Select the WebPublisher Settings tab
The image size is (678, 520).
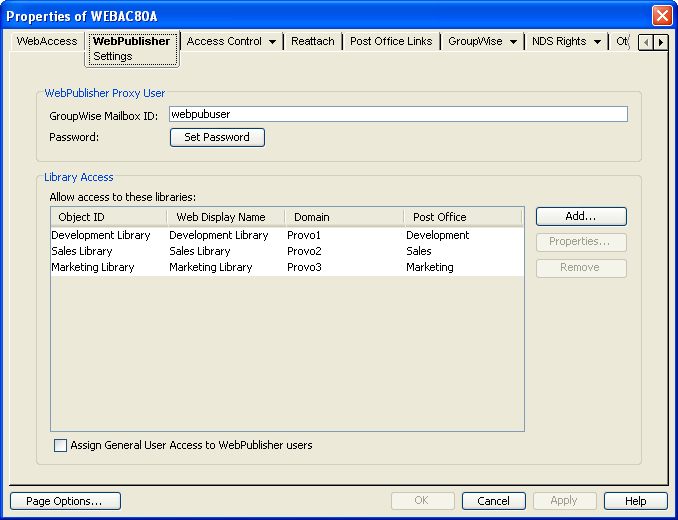[x=132, y=48]
